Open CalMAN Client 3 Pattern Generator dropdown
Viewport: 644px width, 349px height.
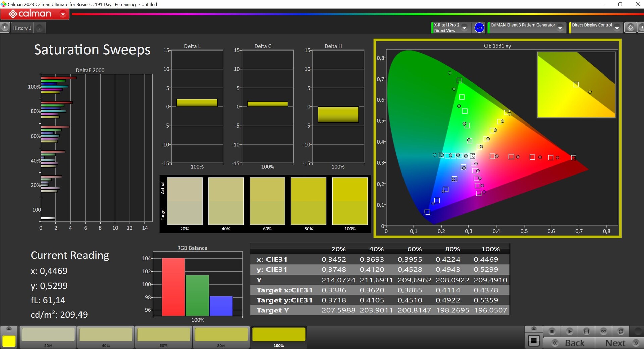pyautogui.click(x=560, y=28)
